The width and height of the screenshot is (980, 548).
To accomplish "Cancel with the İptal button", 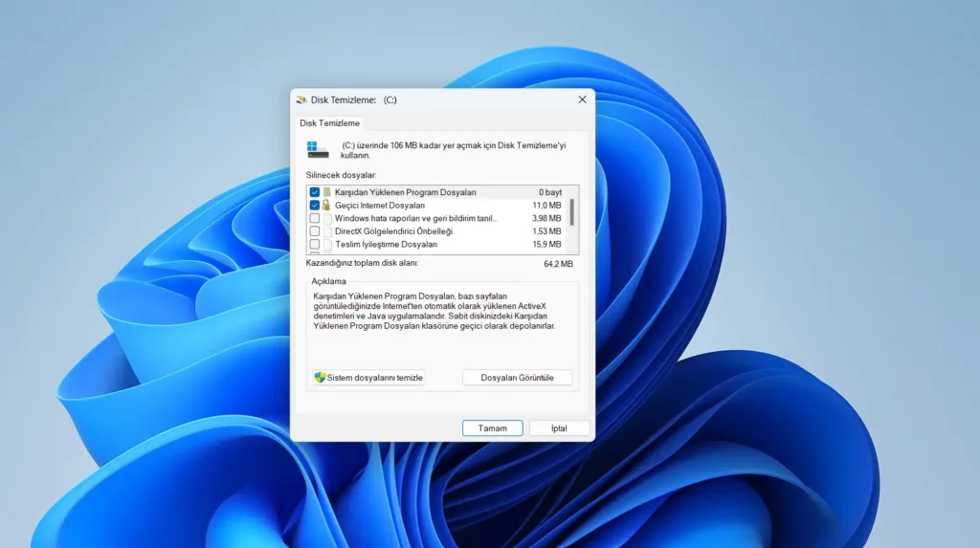I will (559, 428).
